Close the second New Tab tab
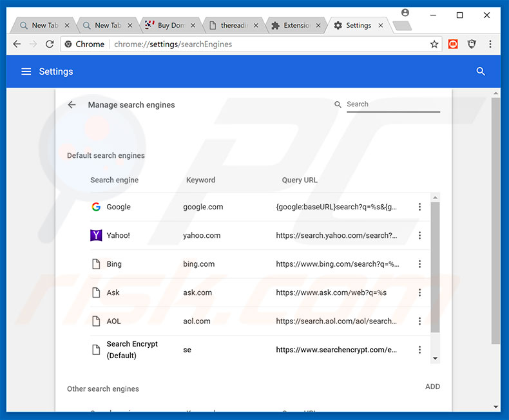This screenshot has width=509, height=420. click(x=130, y=25)
